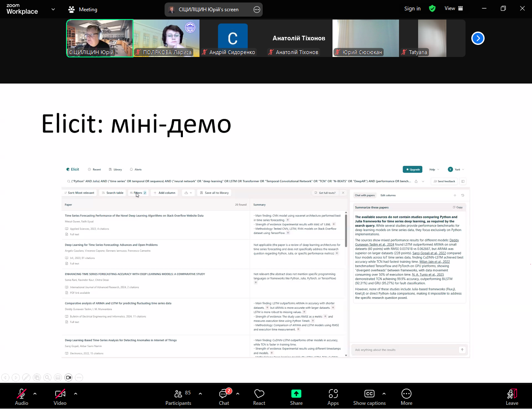This screenshot has height=409, width=532.
Task: Show next participants with blue arrow
Action: pos(478,38)
